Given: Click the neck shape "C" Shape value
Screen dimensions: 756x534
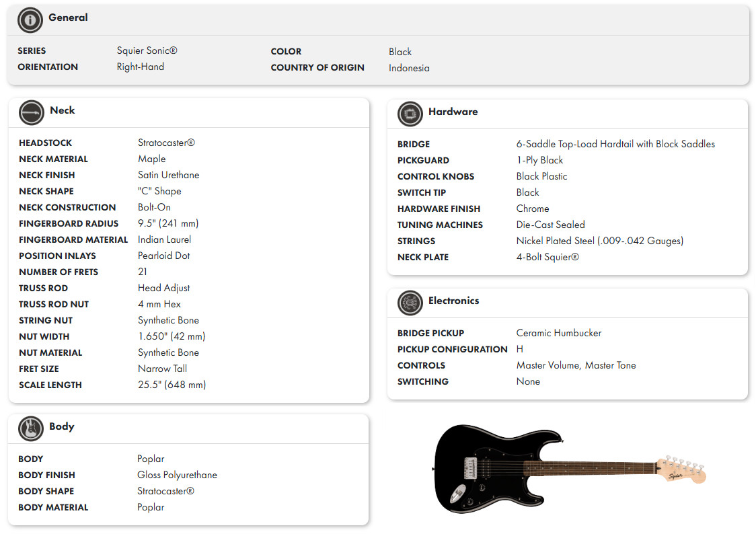Looking at the screenshot, I should tap(159, 191).
